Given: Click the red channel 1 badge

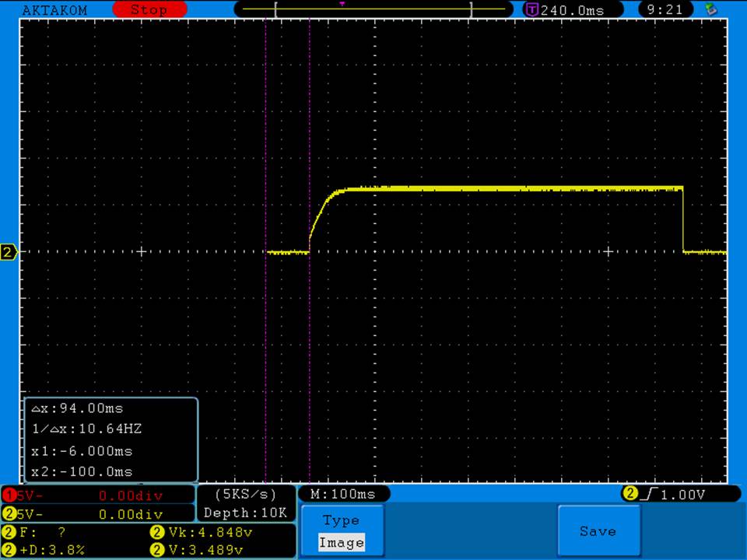Looking at the screenshot, I should (9, 495).
